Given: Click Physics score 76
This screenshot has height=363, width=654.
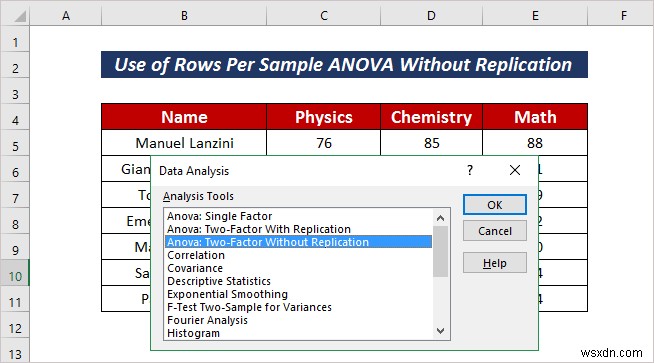Looking at the screenshot, I should coord(324,143).
